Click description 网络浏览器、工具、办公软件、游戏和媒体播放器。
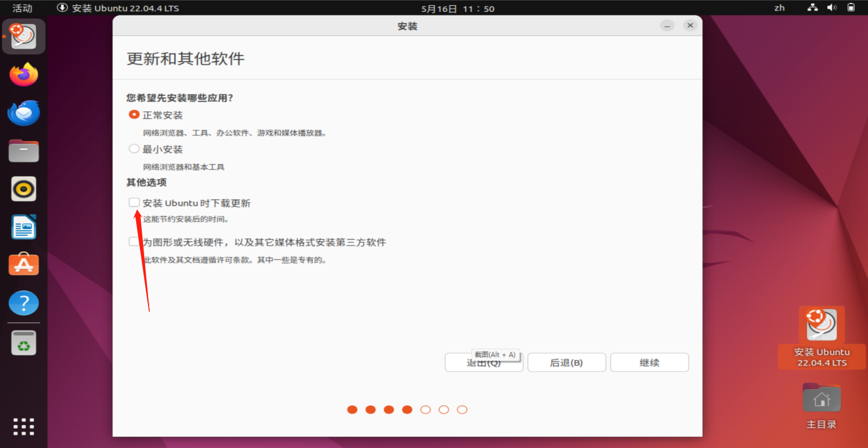Image resolution: width=868 pixels, height=448 pixels. [x=235, y=133]
